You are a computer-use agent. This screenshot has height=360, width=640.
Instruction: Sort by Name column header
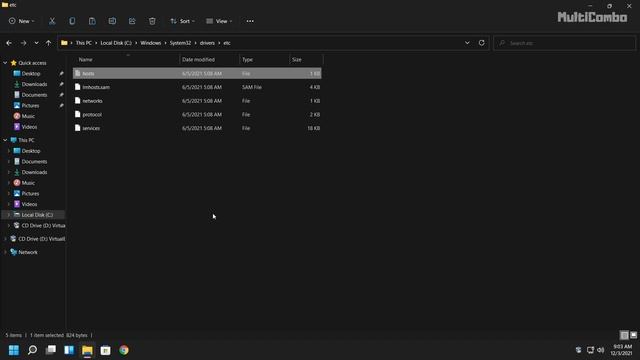127,60
